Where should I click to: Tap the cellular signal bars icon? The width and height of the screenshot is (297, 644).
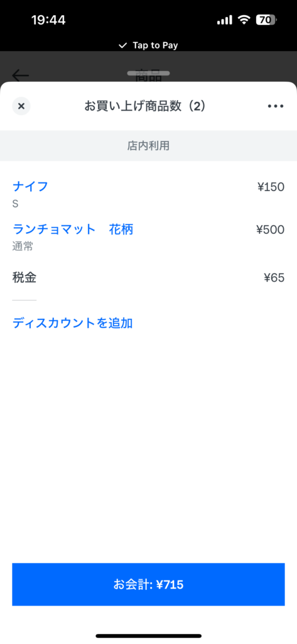[x=224, y=19]
